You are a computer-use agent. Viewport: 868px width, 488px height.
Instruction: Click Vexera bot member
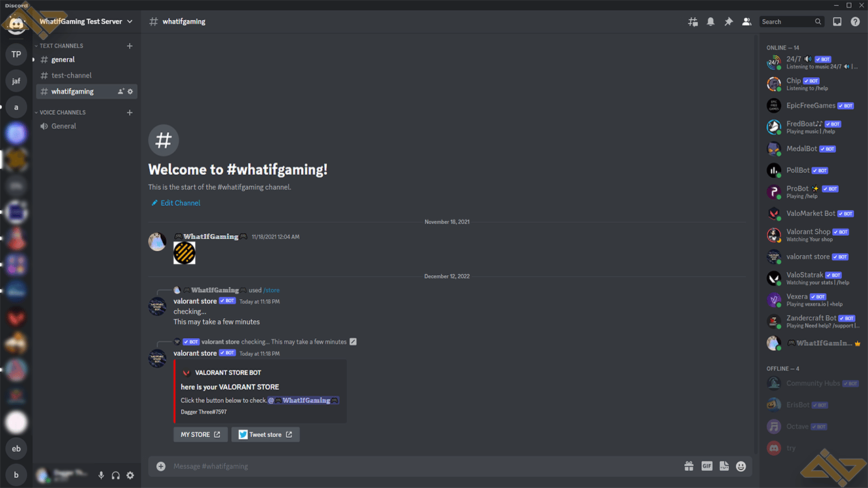(x=812, y=300)
